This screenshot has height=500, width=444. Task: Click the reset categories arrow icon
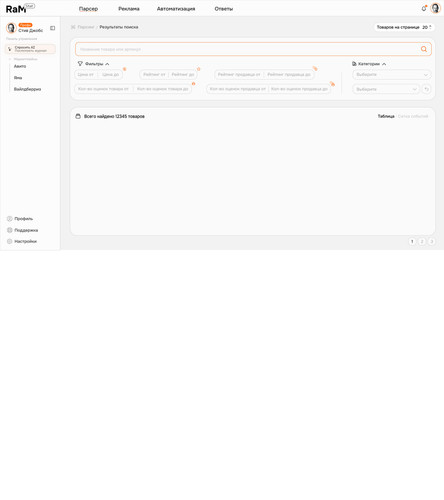426,89
